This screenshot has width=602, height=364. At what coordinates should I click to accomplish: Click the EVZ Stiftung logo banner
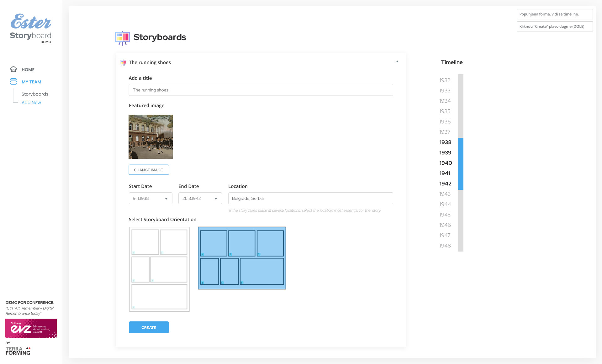point(31,328)
